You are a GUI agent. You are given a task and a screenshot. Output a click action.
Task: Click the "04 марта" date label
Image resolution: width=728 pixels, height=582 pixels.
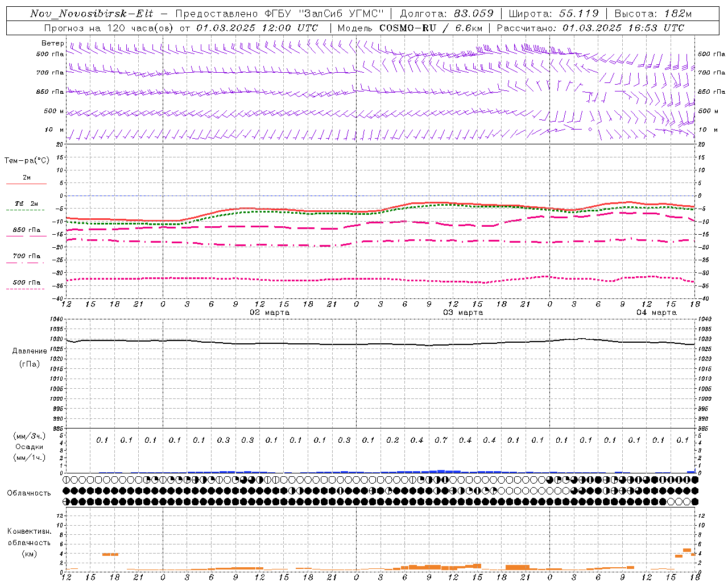tap(656, 313)
